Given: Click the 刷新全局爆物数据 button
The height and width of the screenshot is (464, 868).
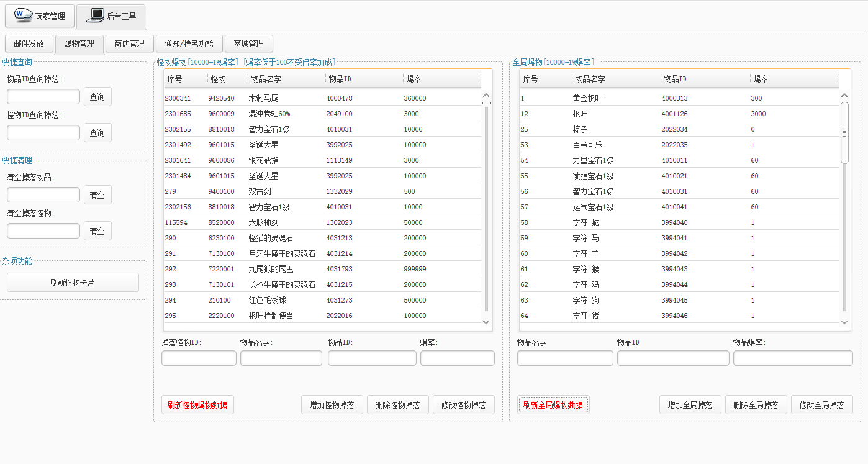Looking at the screenshot, I should [553, 405].
